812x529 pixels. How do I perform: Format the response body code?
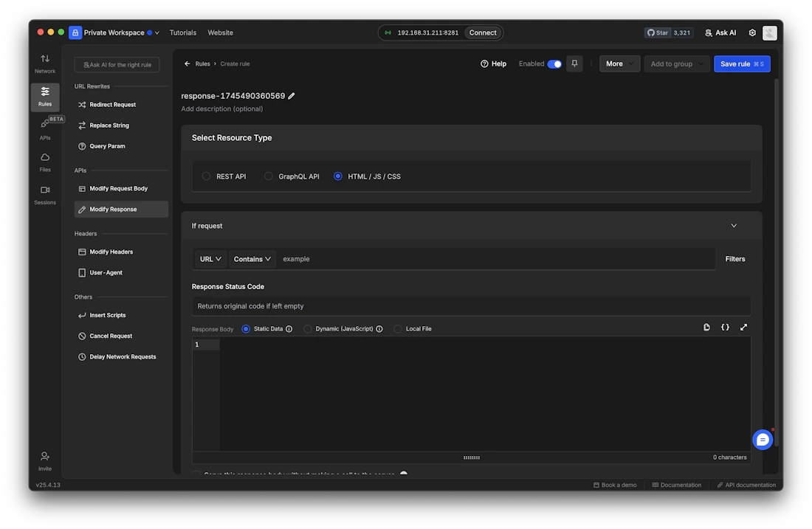point(724,327)
